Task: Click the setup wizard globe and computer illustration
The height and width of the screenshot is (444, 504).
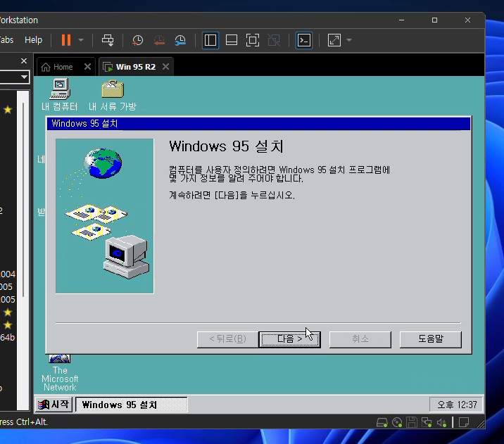Action: [x=105, y=216]
